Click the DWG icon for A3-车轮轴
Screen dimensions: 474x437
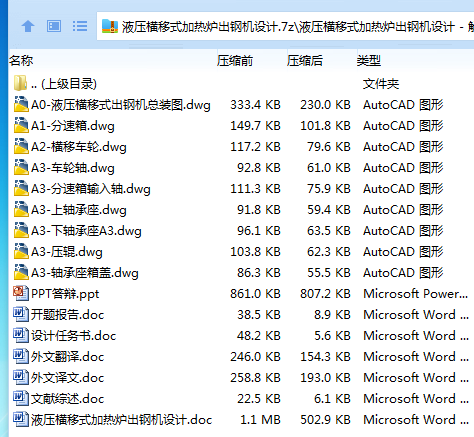click(x=21, y=167)
